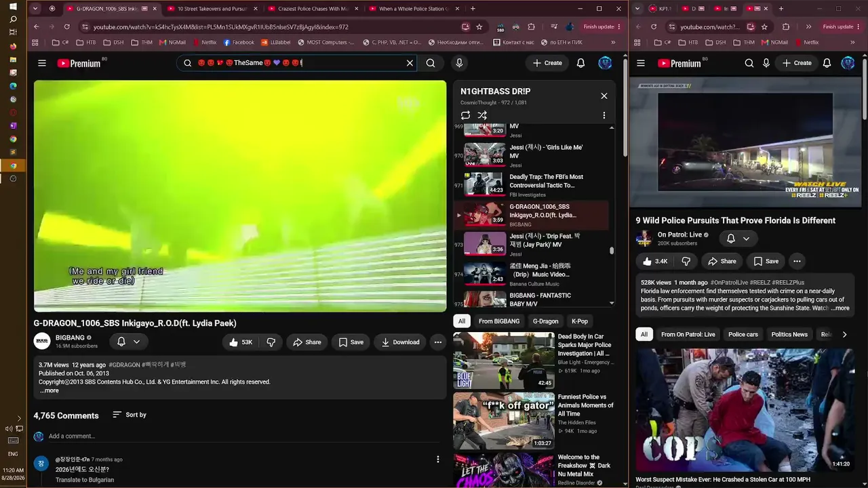Open Worst Suspect Mistake Ever video thumbnail
Viewport: 868px width, 488px height.
pyautogui.click(x=745, y=410)
